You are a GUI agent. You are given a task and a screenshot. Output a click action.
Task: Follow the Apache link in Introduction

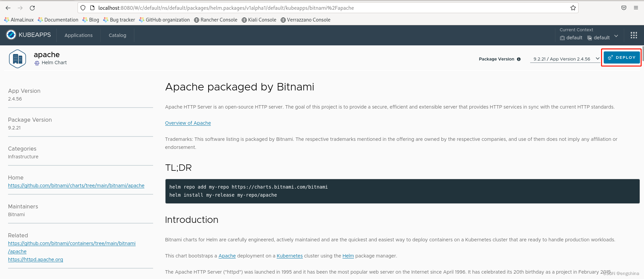click(x=227, y=256)
